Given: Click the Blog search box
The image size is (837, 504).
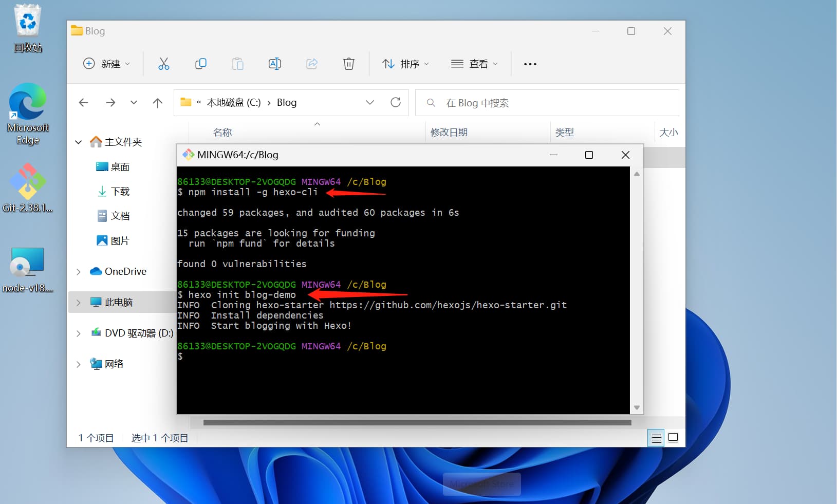Looking at the screenshot, I should 547,103.
